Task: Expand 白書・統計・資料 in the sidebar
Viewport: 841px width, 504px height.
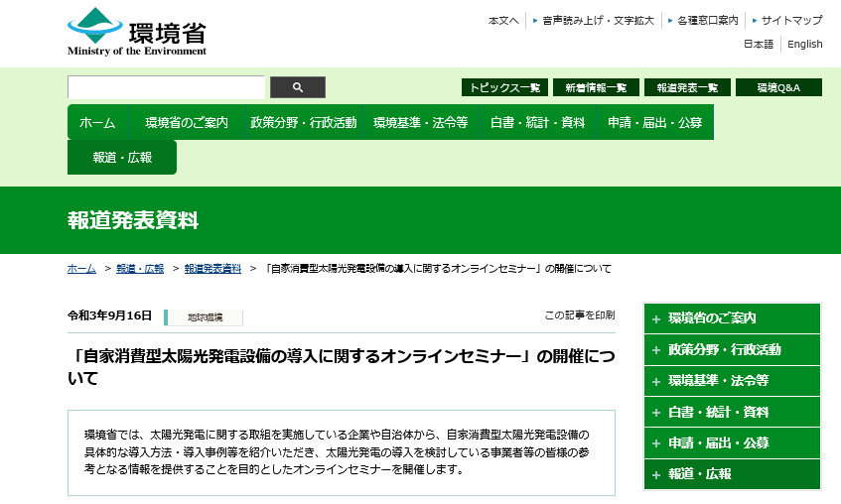Action: [732, 412]
